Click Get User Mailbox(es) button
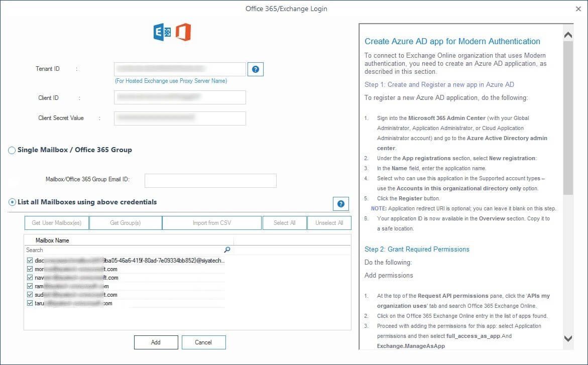 [x=57, y=223]
